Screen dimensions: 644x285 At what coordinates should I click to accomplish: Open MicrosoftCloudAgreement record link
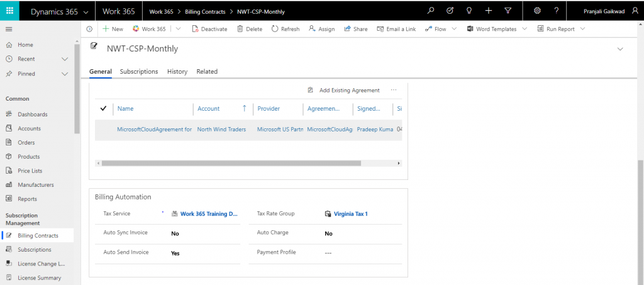(x=155, y=130)
